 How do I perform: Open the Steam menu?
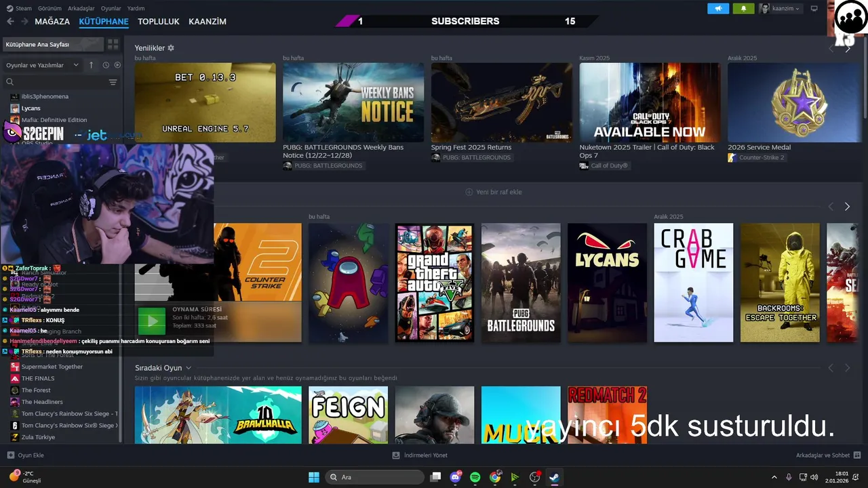(x=19, y=8)
